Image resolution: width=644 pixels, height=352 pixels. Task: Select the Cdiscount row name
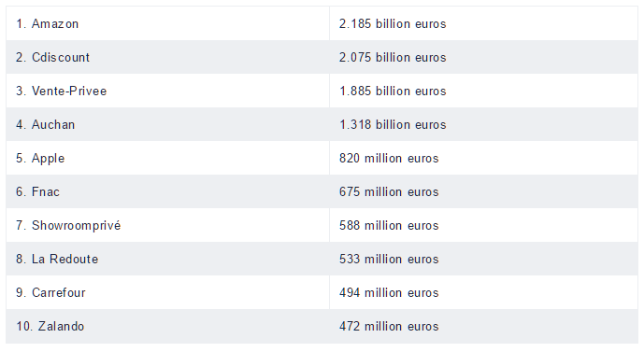[167, 57]
